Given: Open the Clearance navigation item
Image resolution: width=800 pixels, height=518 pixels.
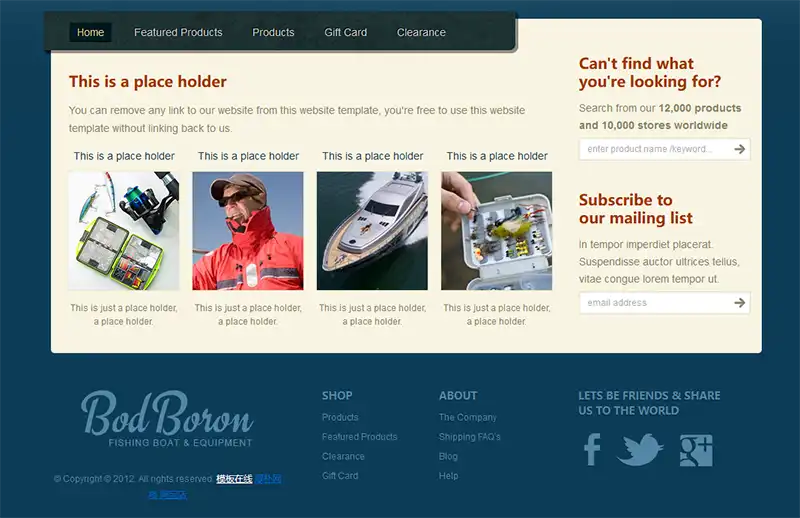Looking at the screenshot, I should click(x=421, y=32).
